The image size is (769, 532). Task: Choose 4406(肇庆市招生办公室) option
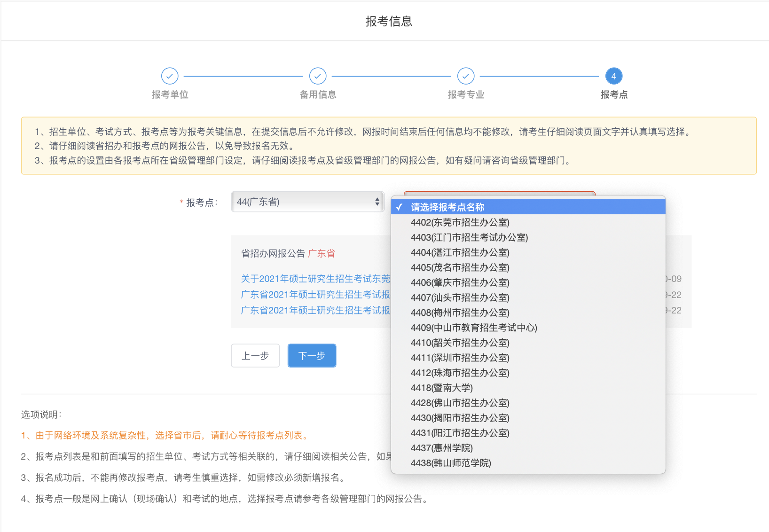pos(460,282)
